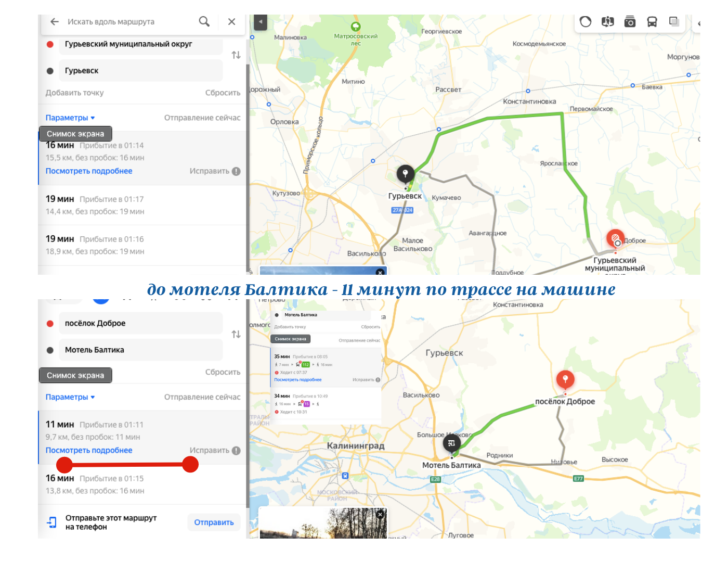This screenshot has width=728, height=562.
Task: Expand Параметры in the Гурьевск route panel
Action: [x=70, y=118]
